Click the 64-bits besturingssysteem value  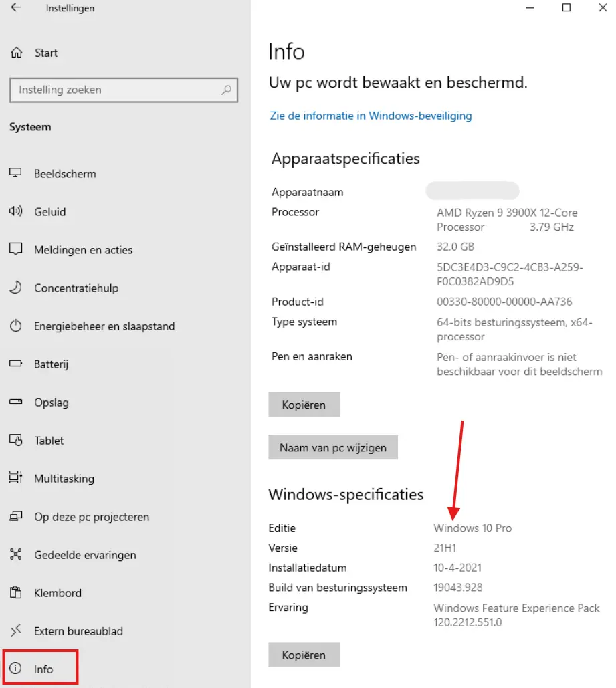(514, 329)
